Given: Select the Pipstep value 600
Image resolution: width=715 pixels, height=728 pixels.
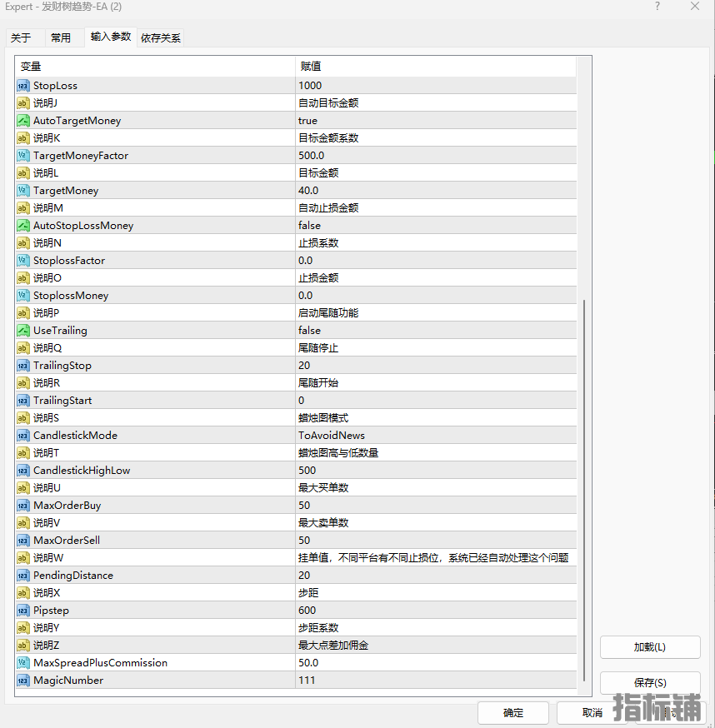Looking at the screenshot, I should point(436,611).
